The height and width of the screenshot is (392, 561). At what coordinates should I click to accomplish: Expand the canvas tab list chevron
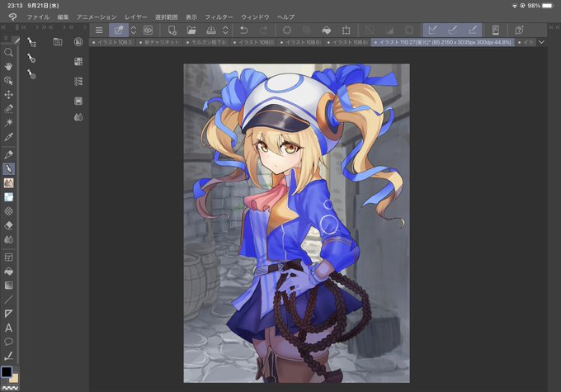click(x=542, y=42)
